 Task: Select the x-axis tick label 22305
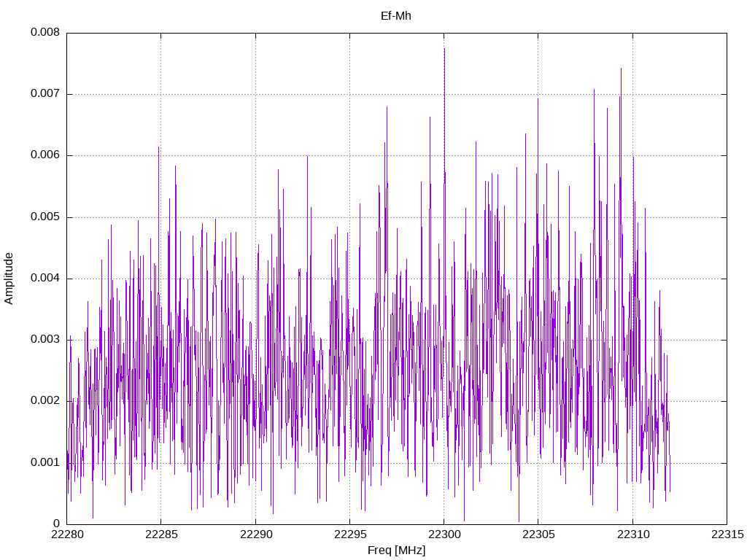point(539,534)
